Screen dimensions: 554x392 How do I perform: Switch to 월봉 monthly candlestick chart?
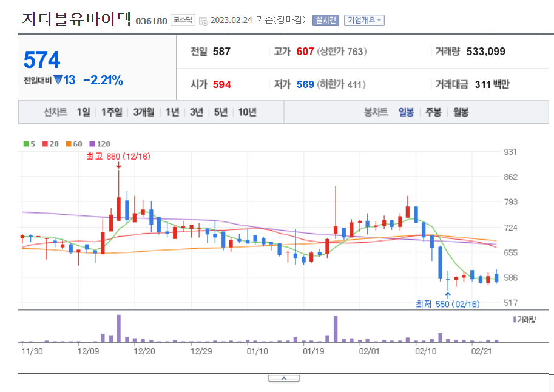pyautogui.click(x=461, y=112)
